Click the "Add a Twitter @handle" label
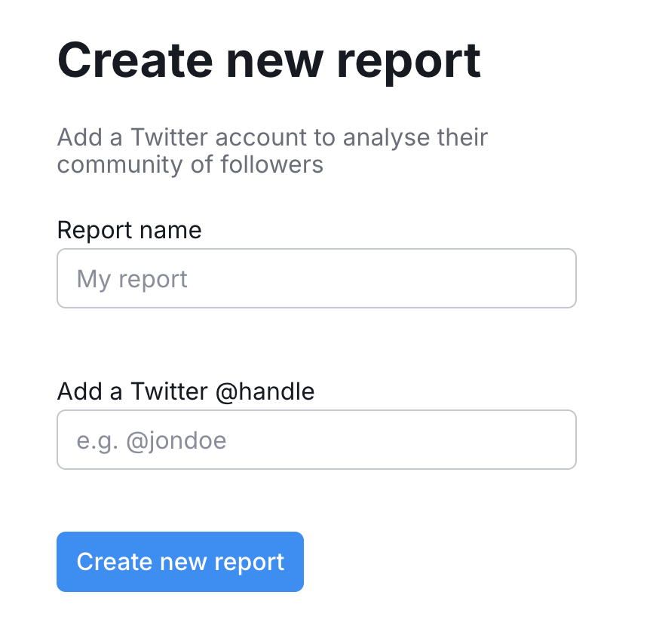This screenshot has height=644, width=653. [x=185, y=391]
